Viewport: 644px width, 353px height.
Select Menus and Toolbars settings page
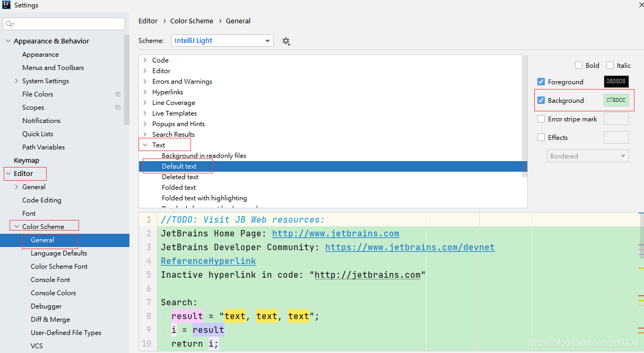pyautogui.click(x=53, y=67)
